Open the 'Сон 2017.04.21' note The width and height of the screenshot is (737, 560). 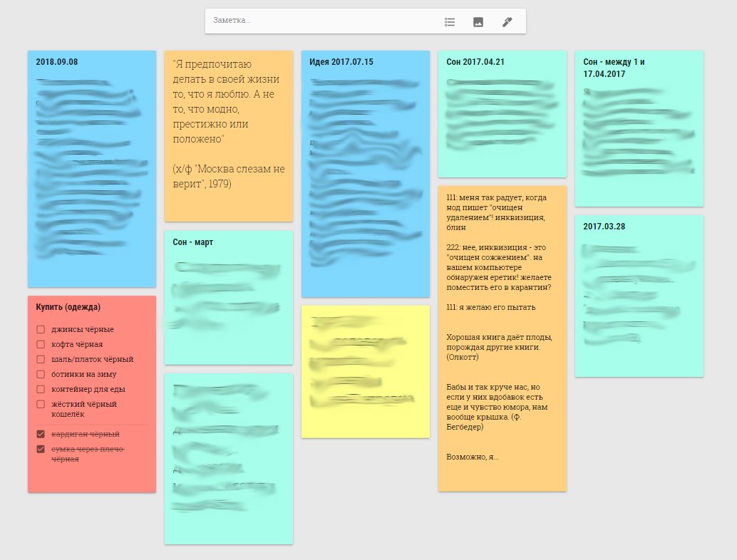point(502,114)
